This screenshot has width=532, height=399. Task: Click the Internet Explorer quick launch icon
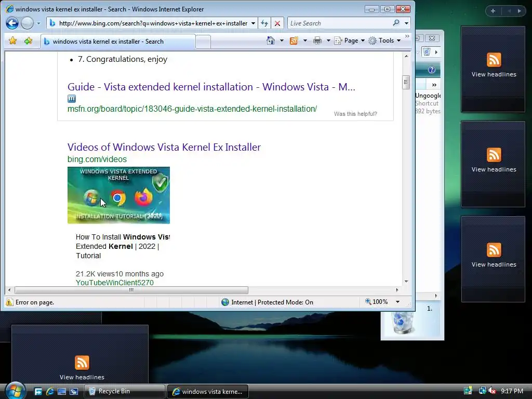(x=50, y=391)
